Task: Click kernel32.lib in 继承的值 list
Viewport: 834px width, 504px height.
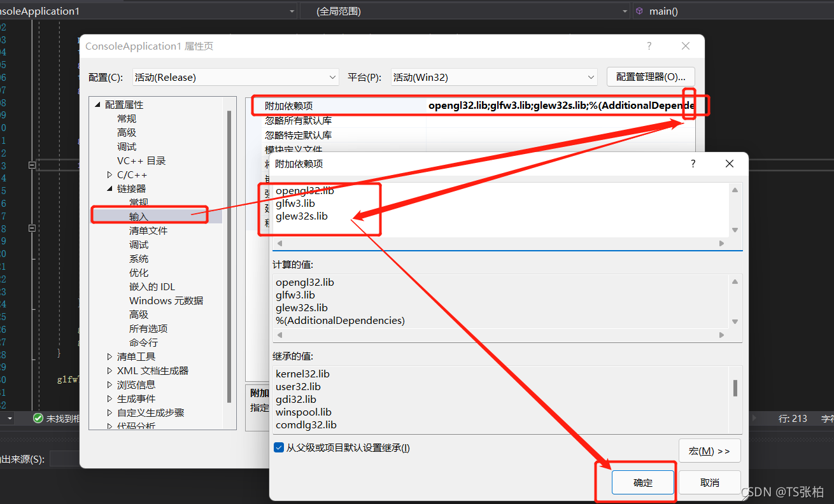Action: (x=302, y=374)
